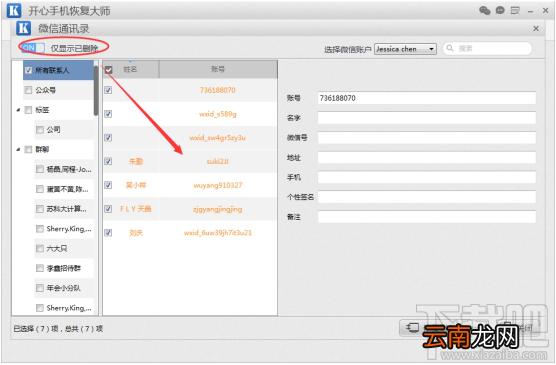
Task: Sort by the 姓名 column header
Action: 130,69
